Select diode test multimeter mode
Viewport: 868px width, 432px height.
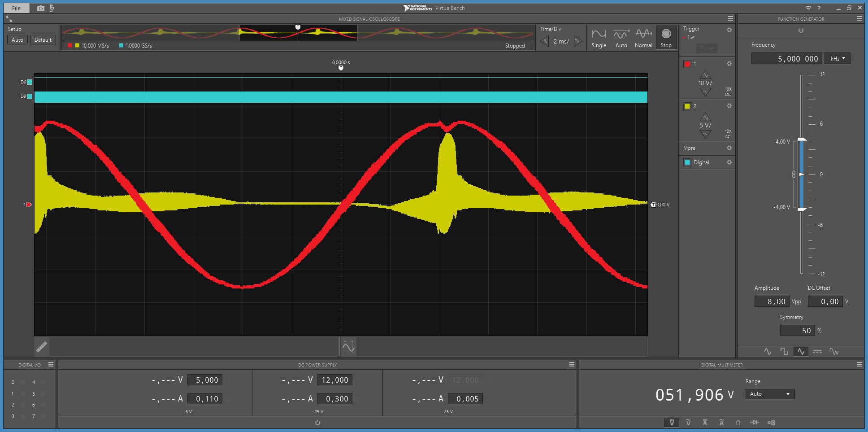(755, 423)
